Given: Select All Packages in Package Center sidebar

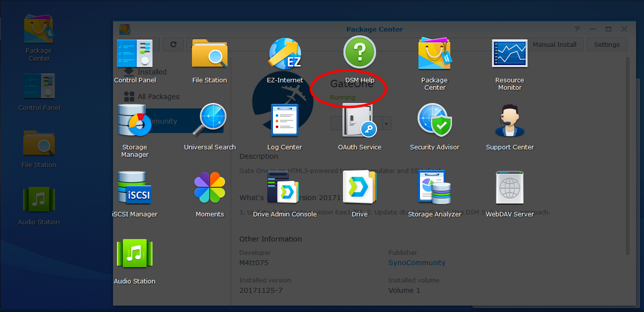Looking at the screenshot, I should [158, 97].
